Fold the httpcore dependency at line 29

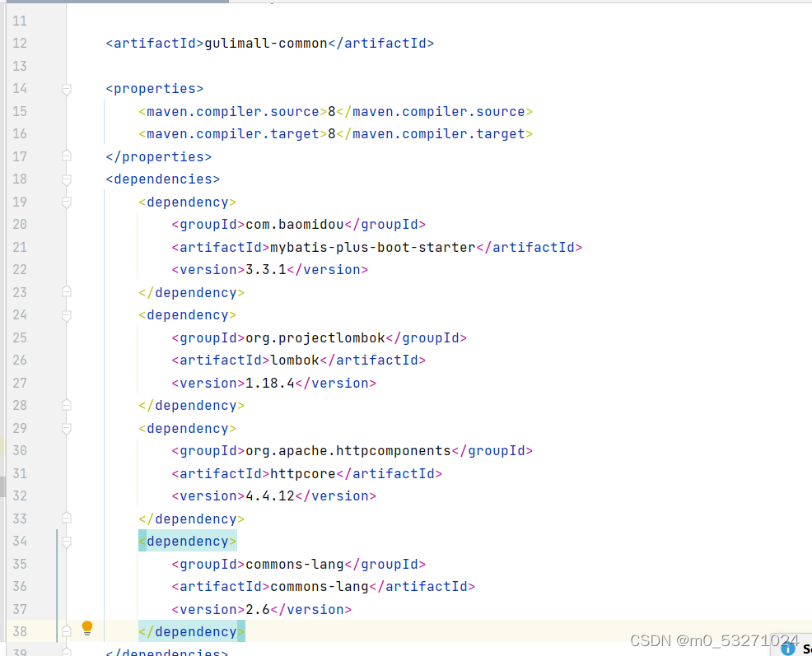(66, 429)
